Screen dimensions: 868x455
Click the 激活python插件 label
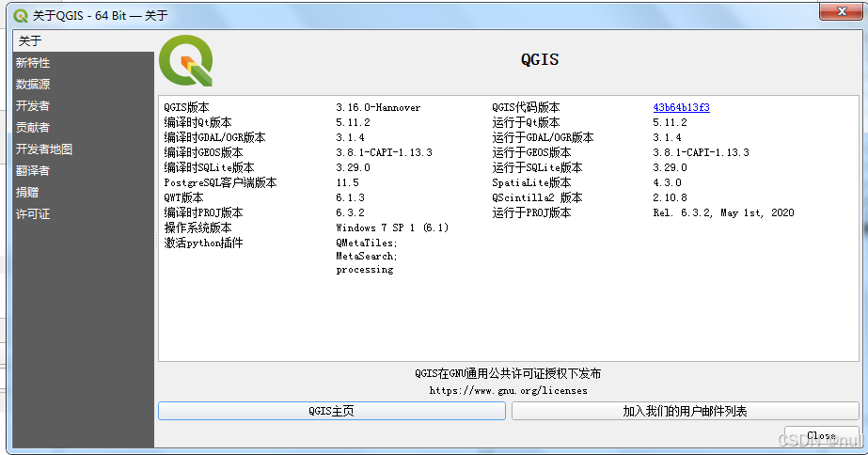[x=203, y=243]
